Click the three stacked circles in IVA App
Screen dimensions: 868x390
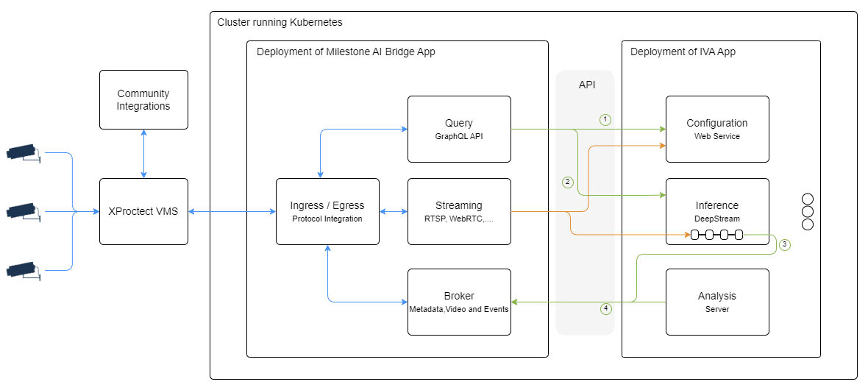(808, 212)
